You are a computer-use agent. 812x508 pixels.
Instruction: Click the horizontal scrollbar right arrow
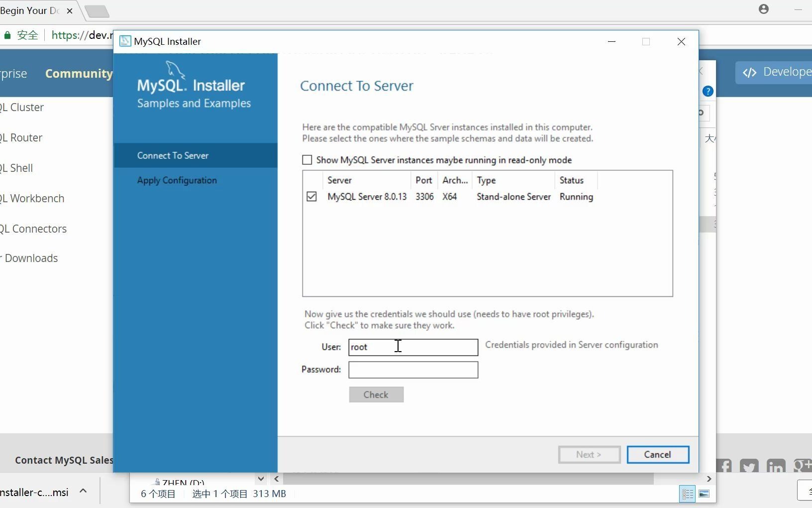[709, 479]
